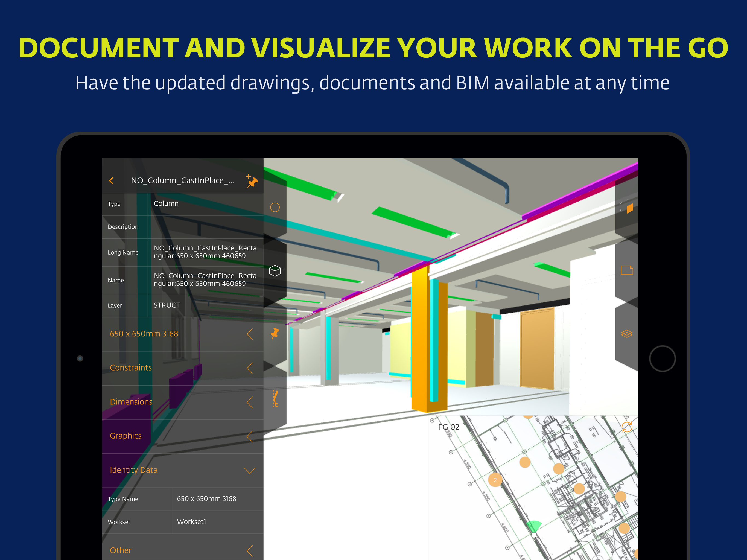747x560 pixels.
Task: Open the layers stack icon
Action: point(627,334)
